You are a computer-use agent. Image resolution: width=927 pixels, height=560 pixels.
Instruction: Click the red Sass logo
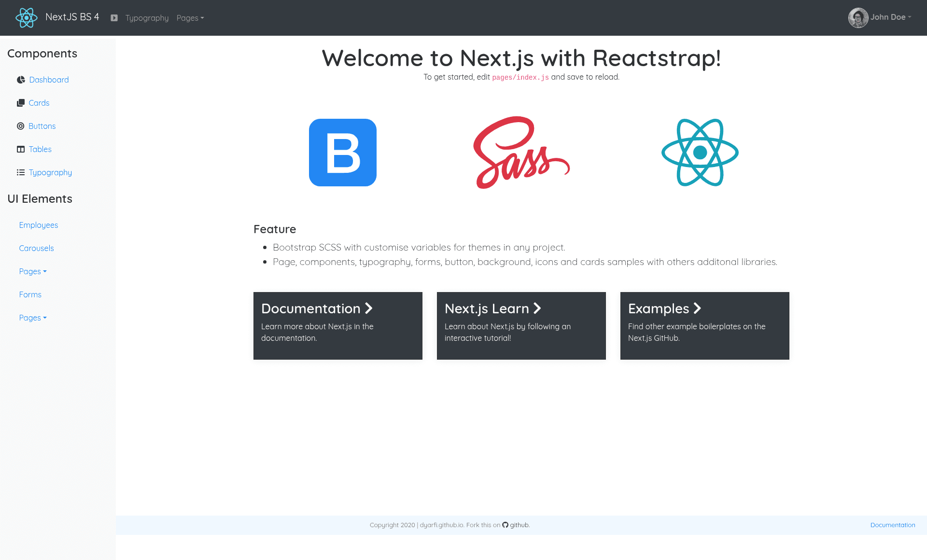click(x=521, y=153)
